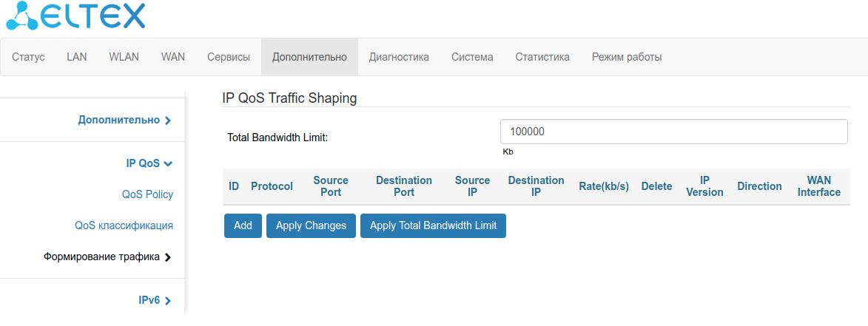868x326 pixels.
Task: Open the Режим работы tab
Action: tap(627, 57)
